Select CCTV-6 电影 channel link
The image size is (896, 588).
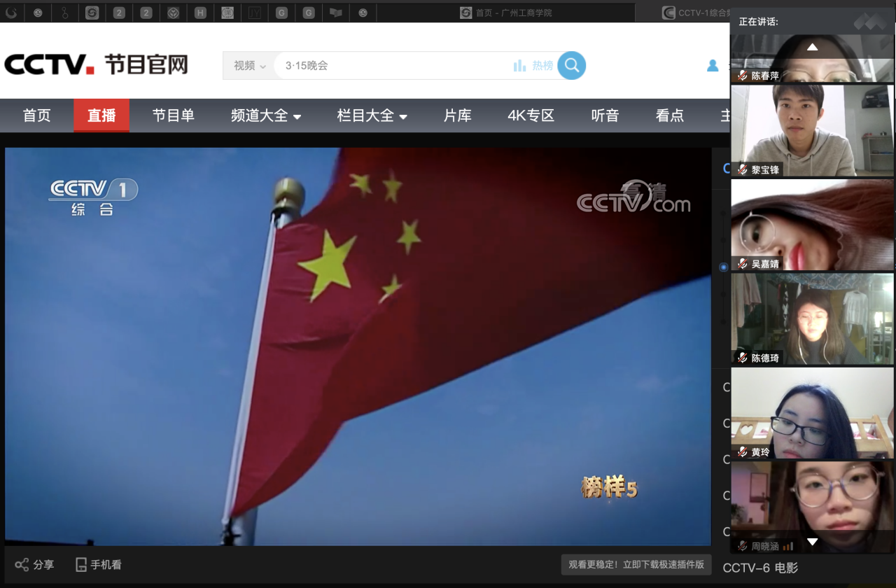coord(760,568)
